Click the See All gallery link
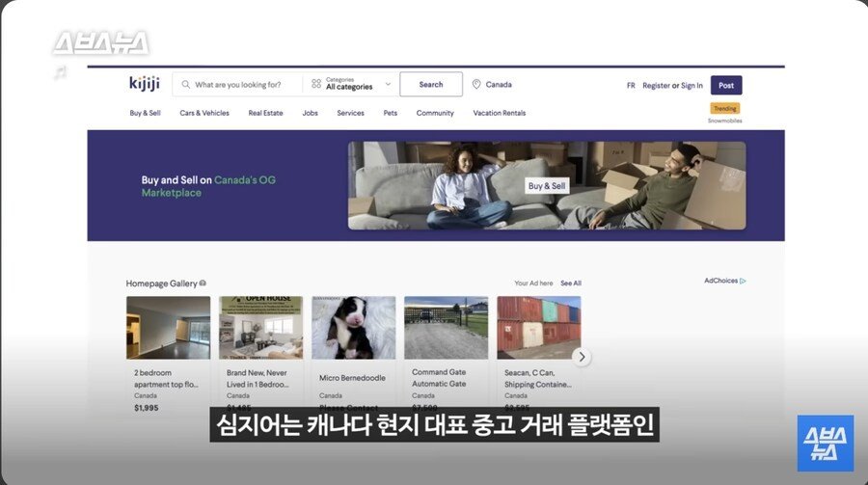Viewport: 868px width, 485px height. point(571,283)
